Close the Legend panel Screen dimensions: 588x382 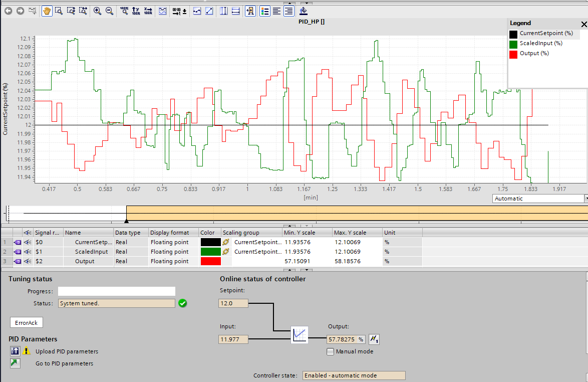tap(583, 24)
